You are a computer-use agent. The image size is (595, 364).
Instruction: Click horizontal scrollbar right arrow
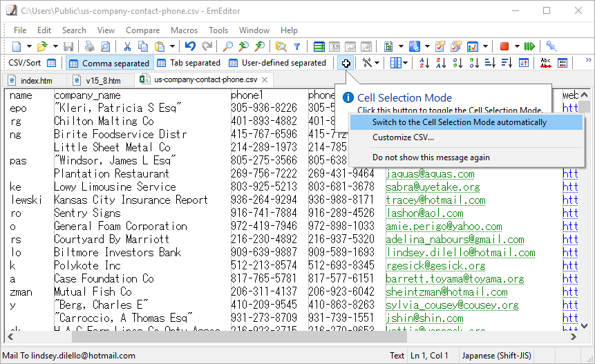tap(574, 336)
